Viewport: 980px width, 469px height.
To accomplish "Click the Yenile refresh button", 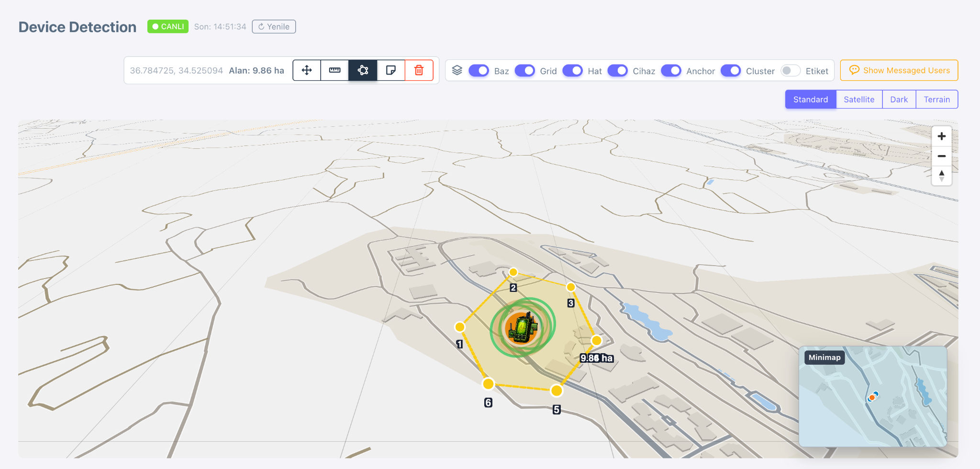I will tap(274, 27).
